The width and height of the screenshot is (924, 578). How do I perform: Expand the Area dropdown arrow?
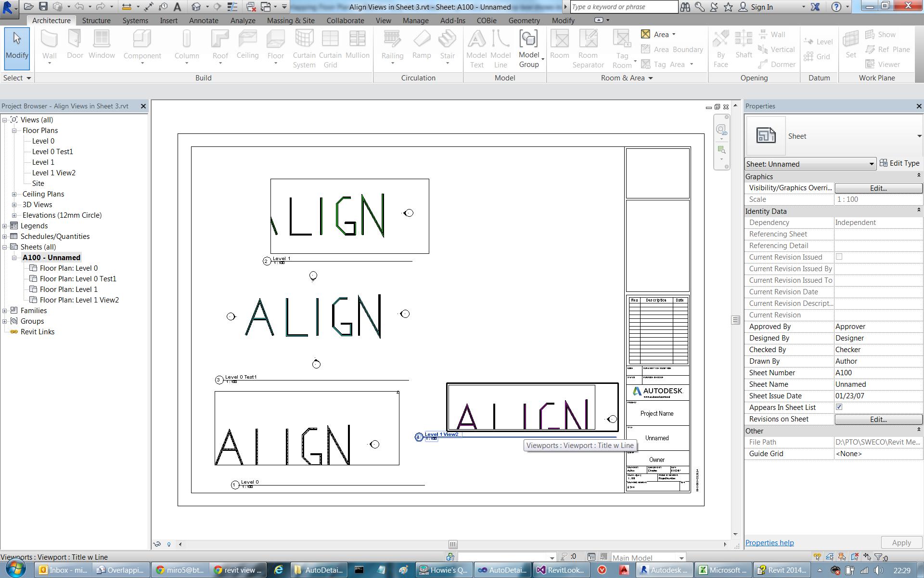pyautogui.click(x=674, y=34)
